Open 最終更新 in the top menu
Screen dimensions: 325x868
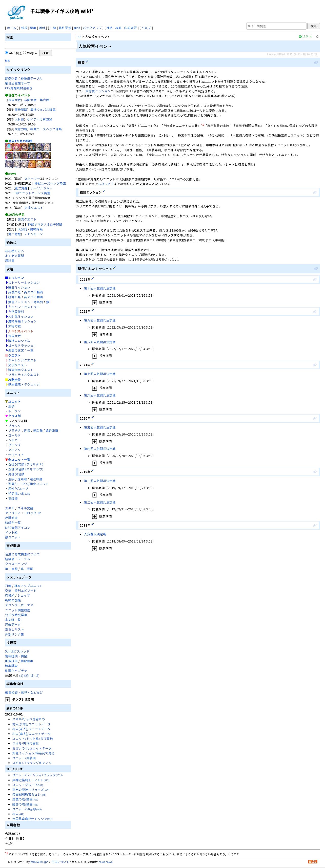(x=65, y=28)
